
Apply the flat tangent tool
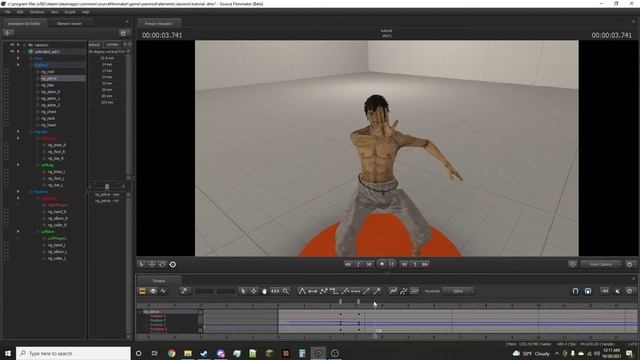click(313, 291)
